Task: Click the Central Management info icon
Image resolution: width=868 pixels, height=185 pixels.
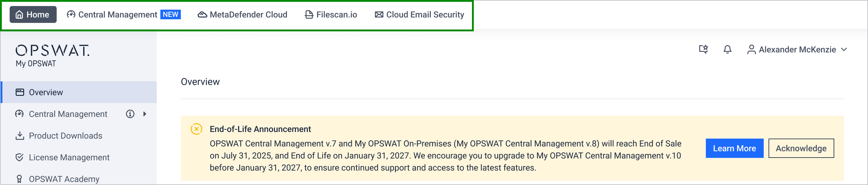Action: pos(130,114)
